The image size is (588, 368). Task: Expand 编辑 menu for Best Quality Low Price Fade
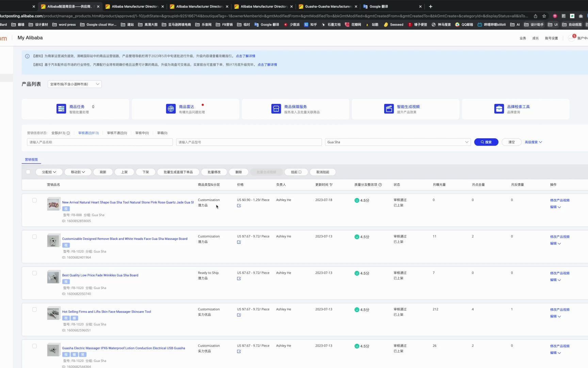555,280
